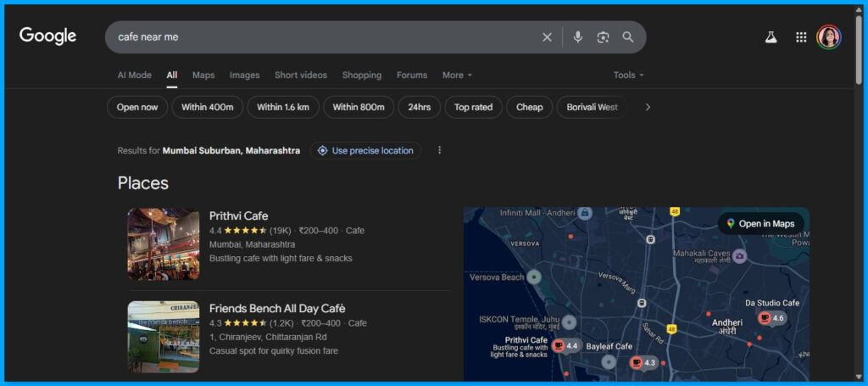Toggle the 24hrs filter chip
The height and width of the screenshot is (386, 868).
tap(419, 107)
